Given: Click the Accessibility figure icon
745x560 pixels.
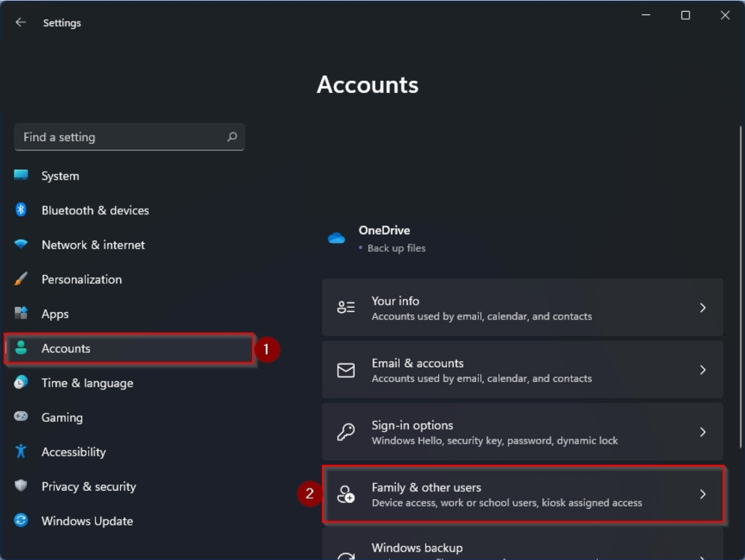Looking at the screenshot, I should tap(21, 451).
